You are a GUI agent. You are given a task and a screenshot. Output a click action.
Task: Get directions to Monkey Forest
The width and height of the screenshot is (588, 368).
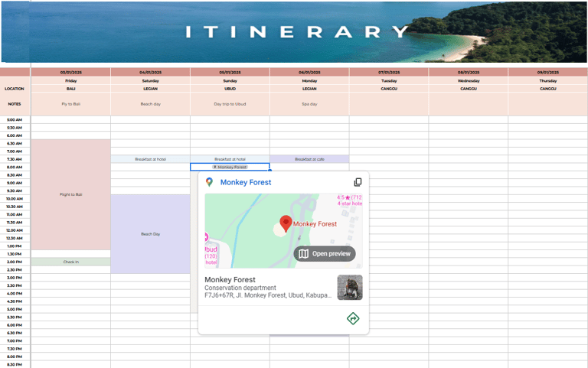353,318
